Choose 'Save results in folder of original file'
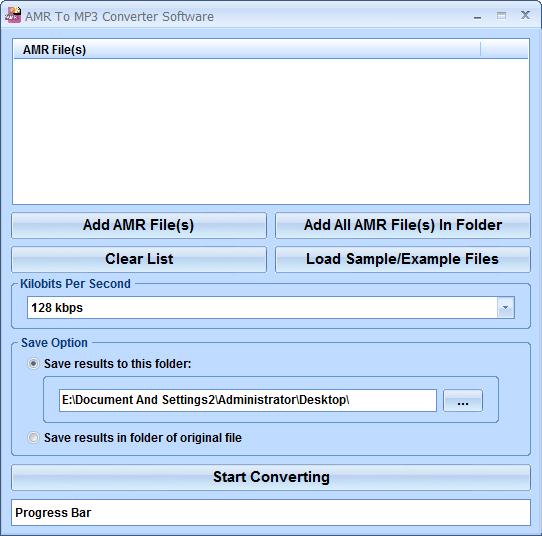Screen dimensions: 542x536 [x=33, y=438]
